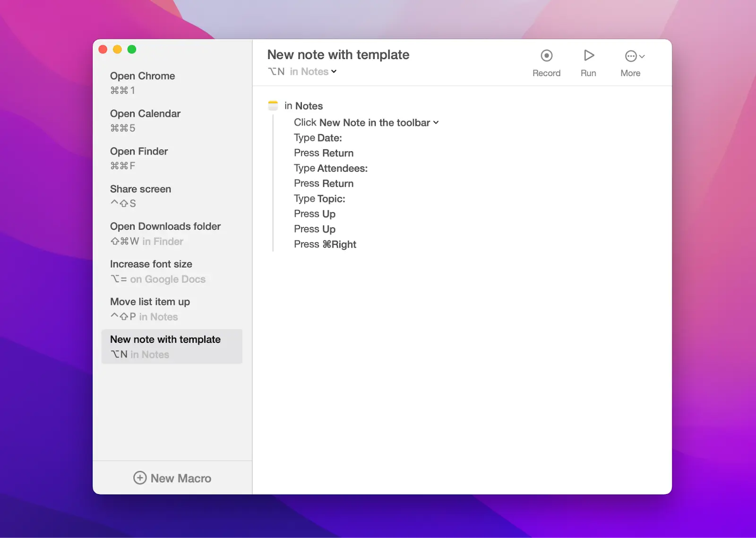The width and height of the screenshot is (756, 538).
Task: Select the 'Type Topic:' step
Action: pyautogui.click(x=319, y=199)
